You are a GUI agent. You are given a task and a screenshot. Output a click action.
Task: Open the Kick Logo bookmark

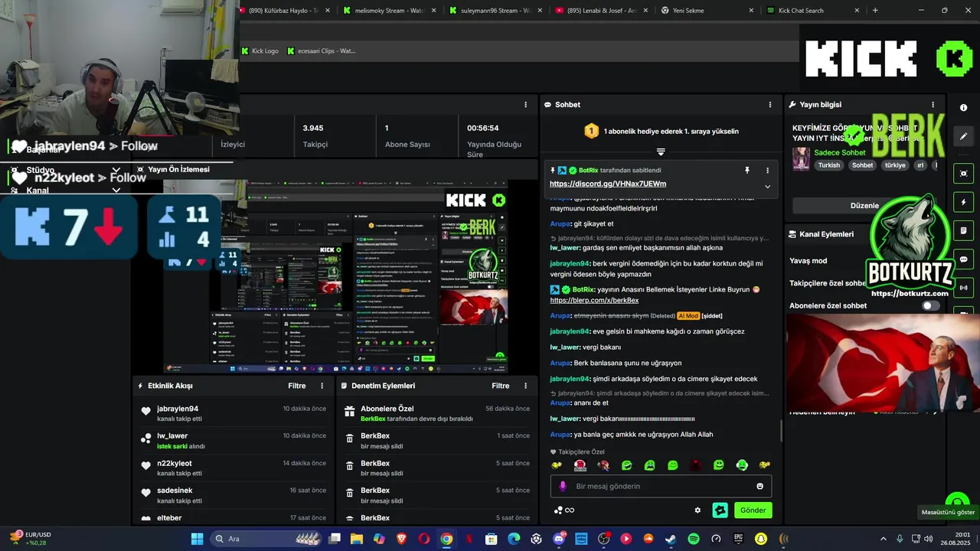[260, 51]
